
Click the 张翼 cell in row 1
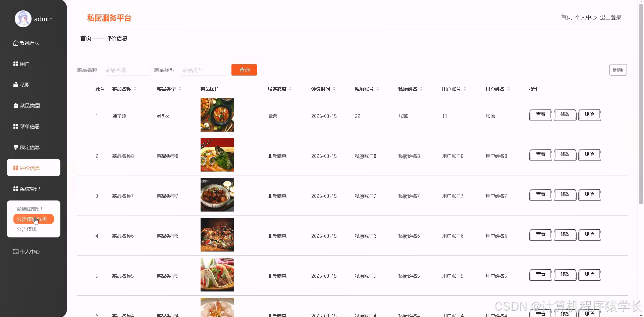click(403, 116)
